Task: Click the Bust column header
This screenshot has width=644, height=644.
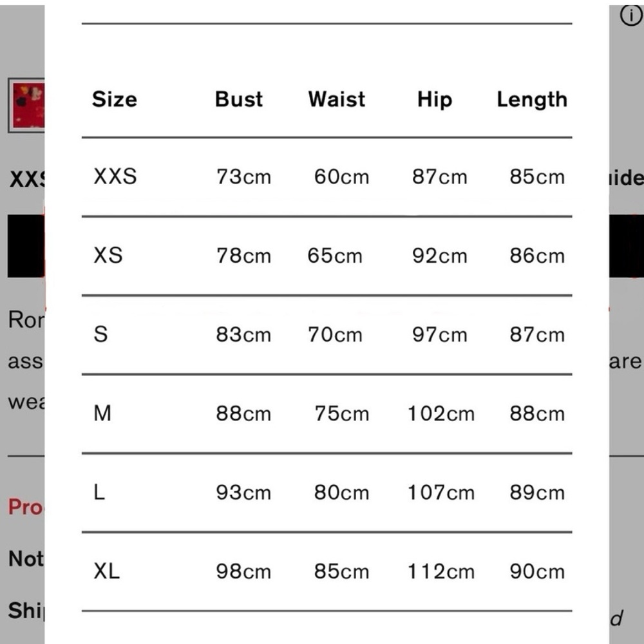Action: pyautogui.click(x=239, y=99)
